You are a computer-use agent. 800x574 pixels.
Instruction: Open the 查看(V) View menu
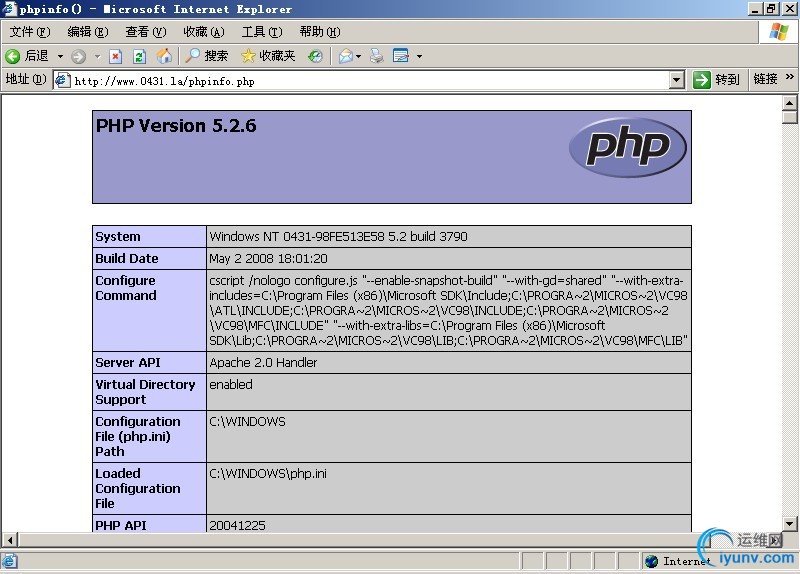click(x=146, y=32)
